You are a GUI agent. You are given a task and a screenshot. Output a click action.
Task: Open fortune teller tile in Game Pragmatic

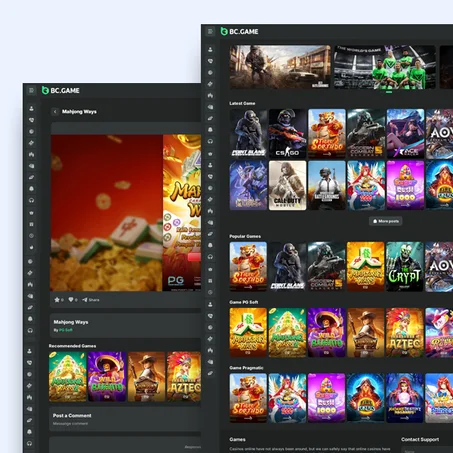[x=405, y=398]
